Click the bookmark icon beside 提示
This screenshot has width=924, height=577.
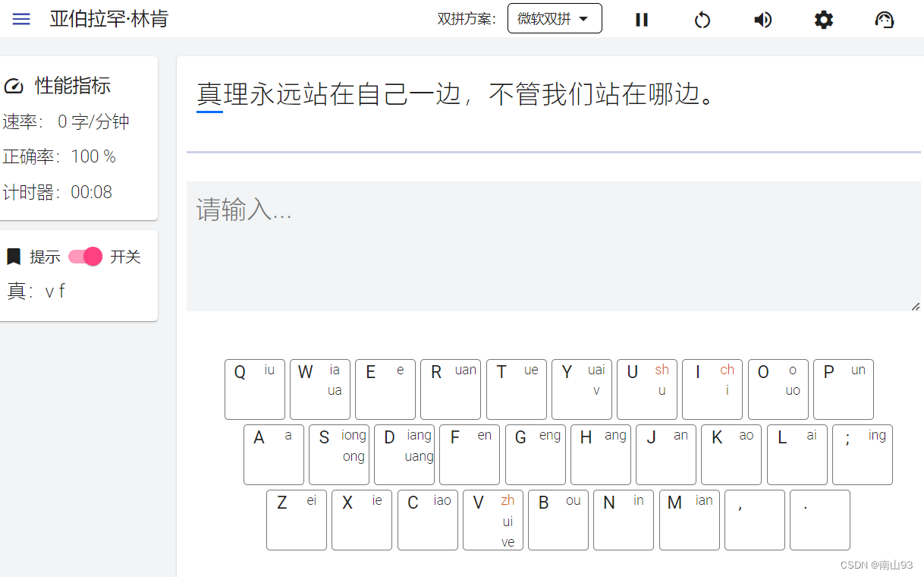[14, 257]
